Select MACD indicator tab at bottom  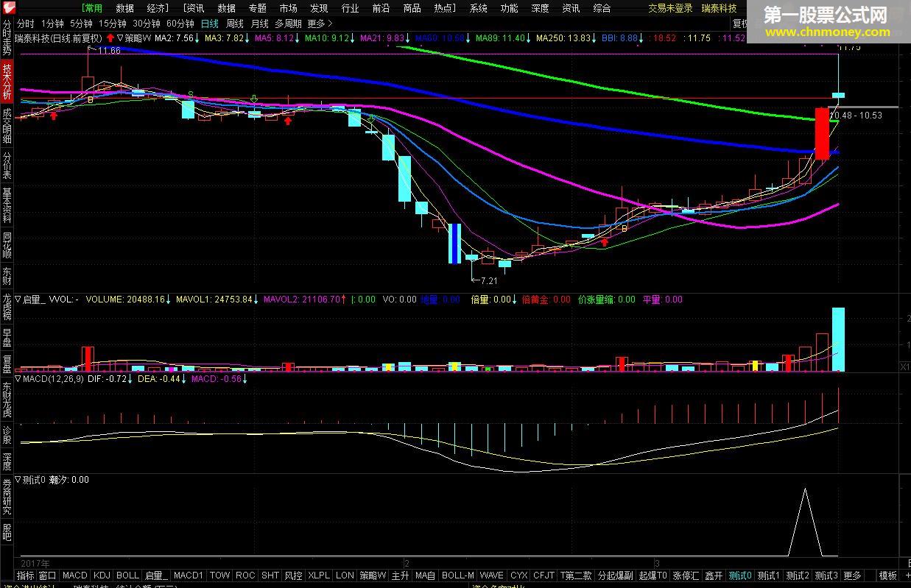click(x=74, y=575)
